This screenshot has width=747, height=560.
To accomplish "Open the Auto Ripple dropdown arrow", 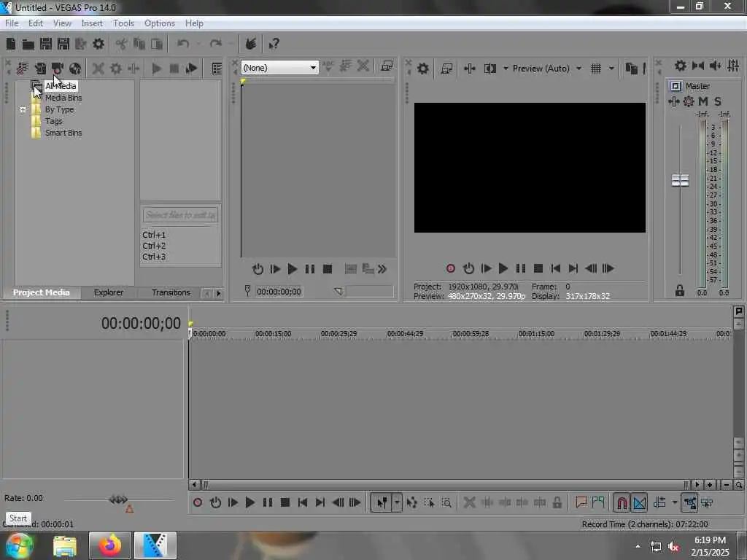I will coord(675,502).
